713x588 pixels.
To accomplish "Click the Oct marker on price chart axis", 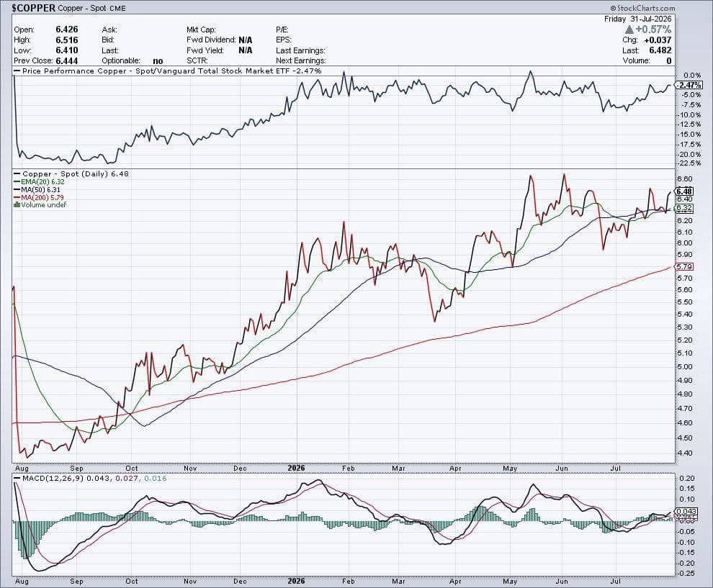I will (131, 468).
